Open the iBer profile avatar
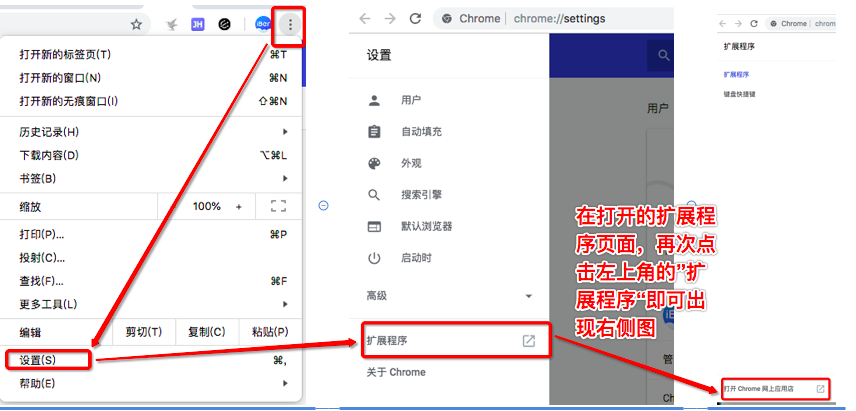856x411 pixels. pos(263,25)
